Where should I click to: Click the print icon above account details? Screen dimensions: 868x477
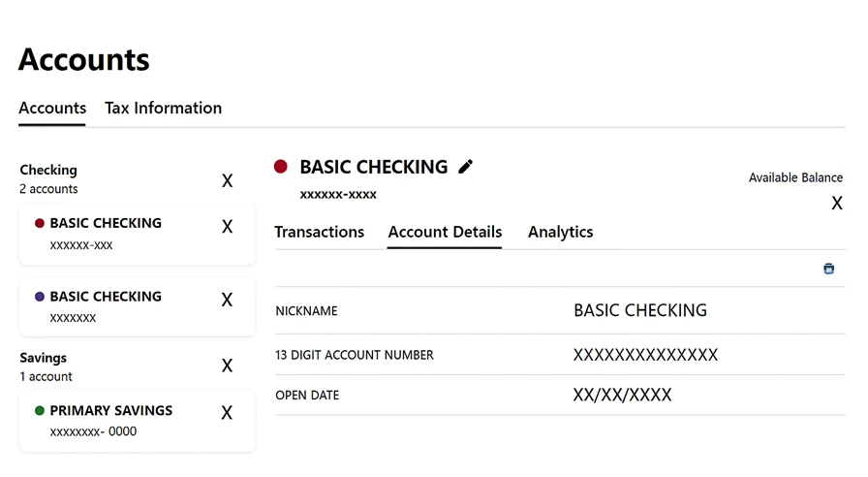[828, 269]
